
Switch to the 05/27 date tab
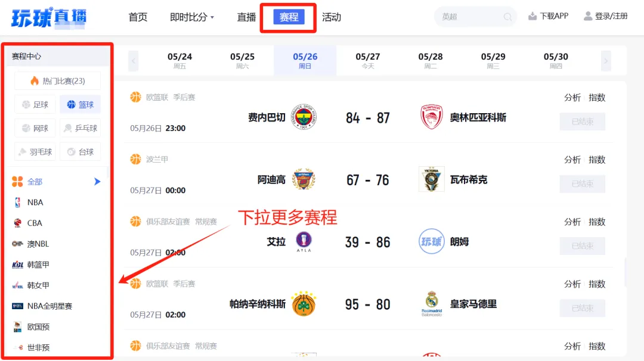tap(367, 60)
